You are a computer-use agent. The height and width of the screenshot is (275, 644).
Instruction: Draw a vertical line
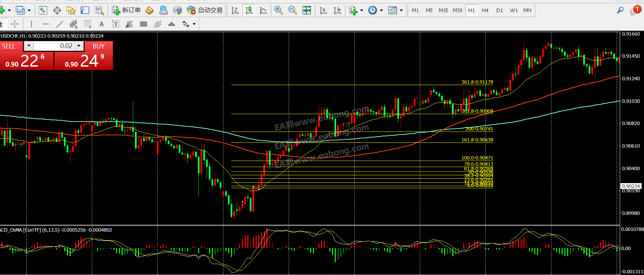pyautogui.click(x=31, y=24)
